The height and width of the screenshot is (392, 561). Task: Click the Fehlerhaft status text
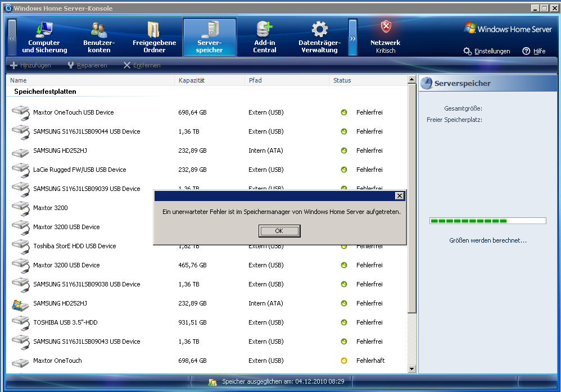pos(370,361)
